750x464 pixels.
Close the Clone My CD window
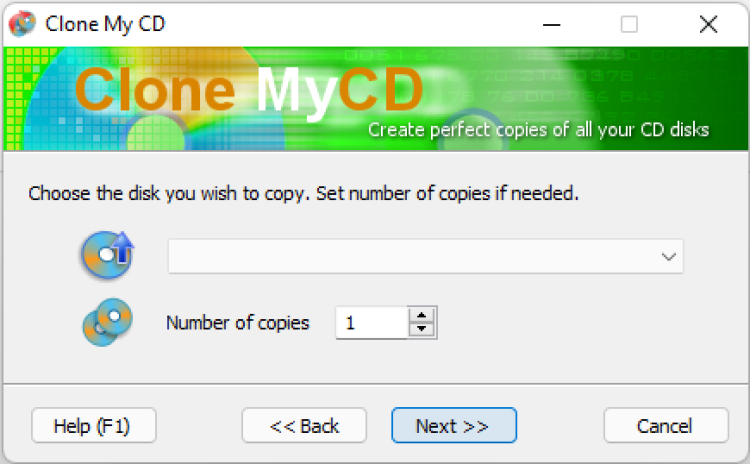708,24
